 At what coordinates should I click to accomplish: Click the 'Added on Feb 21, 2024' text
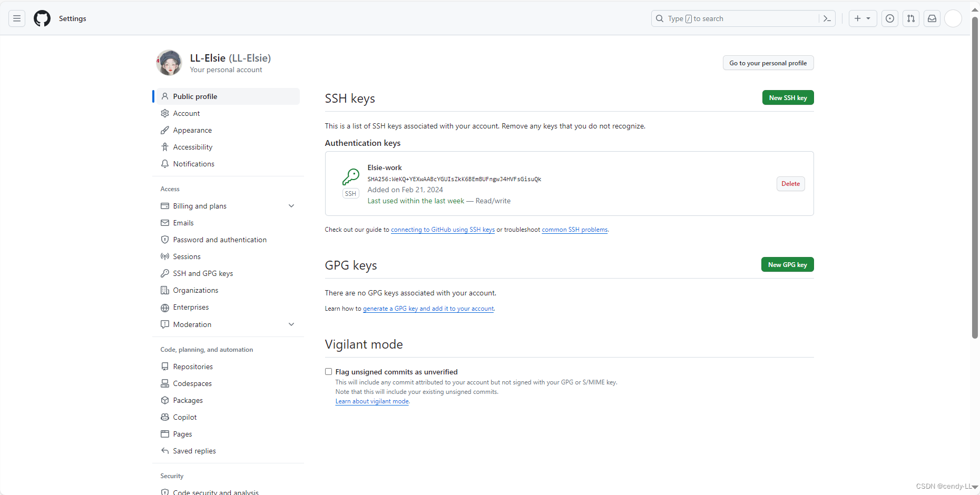click(x=405, y=190)
